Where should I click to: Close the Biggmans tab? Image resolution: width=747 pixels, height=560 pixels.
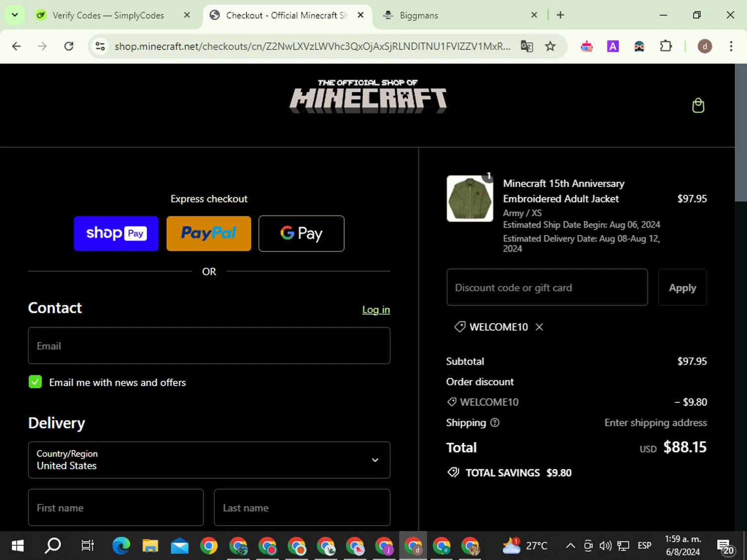[534, 15]
